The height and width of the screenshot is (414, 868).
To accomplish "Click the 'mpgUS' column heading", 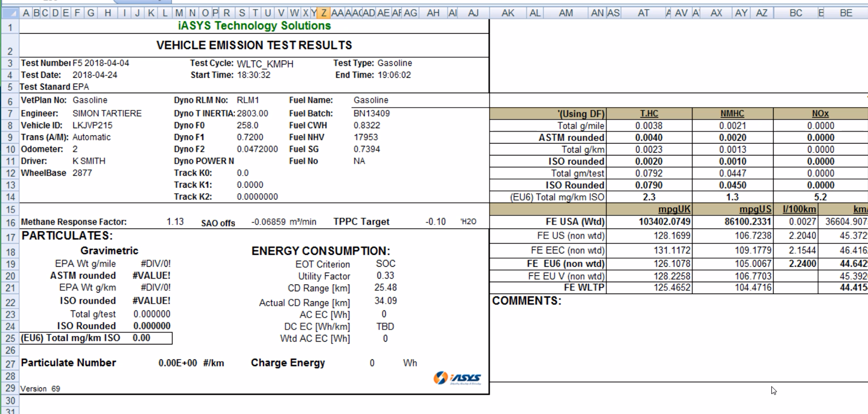I will click(755, 209).
